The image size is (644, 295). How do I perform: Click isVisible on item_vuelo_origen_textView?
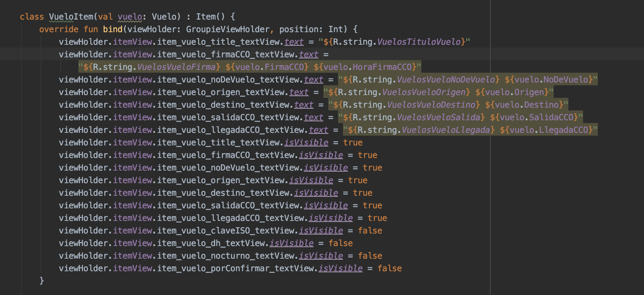311,180
